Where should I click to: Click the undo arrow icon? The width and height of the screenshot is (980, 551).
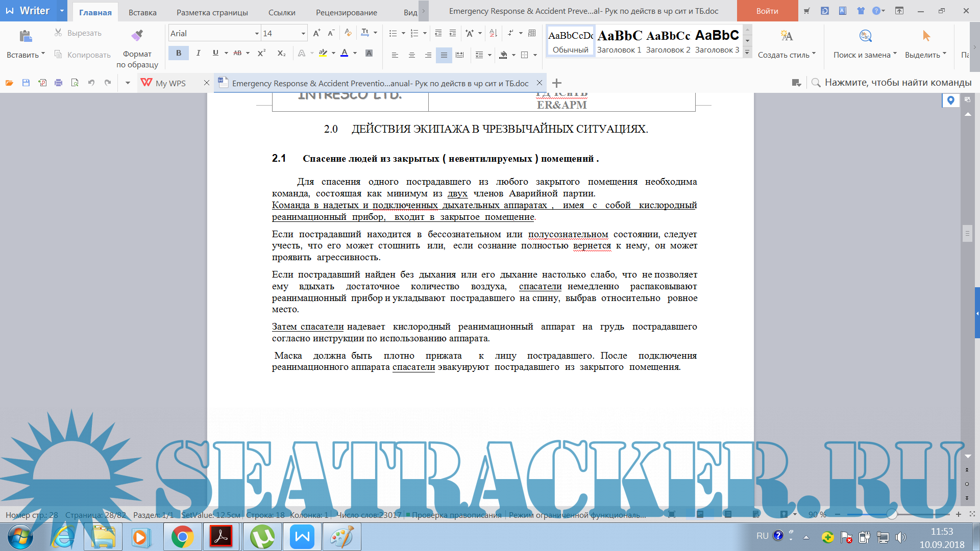[x=91, y=83]
